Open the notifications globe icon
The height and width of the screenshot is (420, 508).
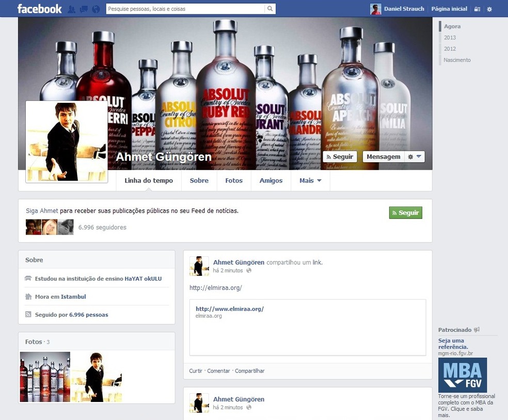tap(96, 9)
